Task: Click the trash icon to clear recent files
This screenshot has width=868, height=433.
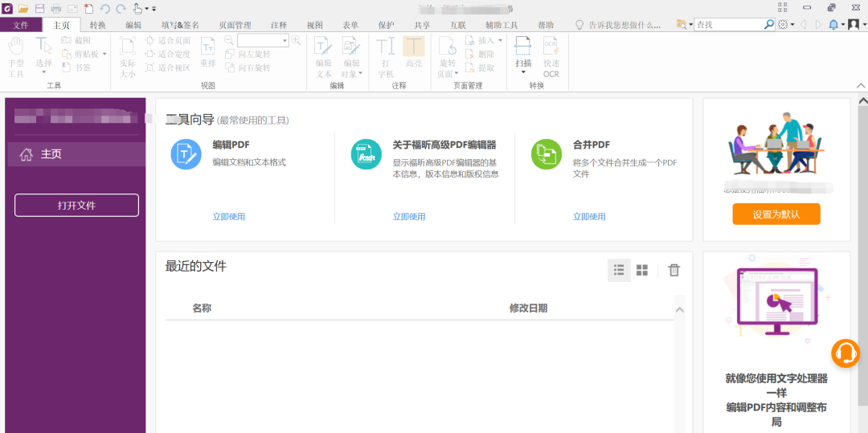Action: coord(674,271)
